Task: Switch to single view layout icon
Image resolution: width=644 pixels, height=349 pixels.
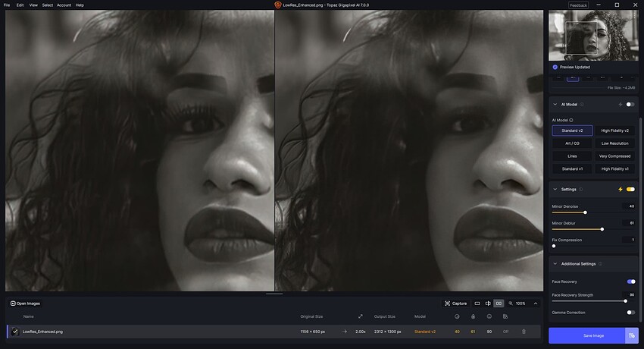Action: click(x=477, y=303)
